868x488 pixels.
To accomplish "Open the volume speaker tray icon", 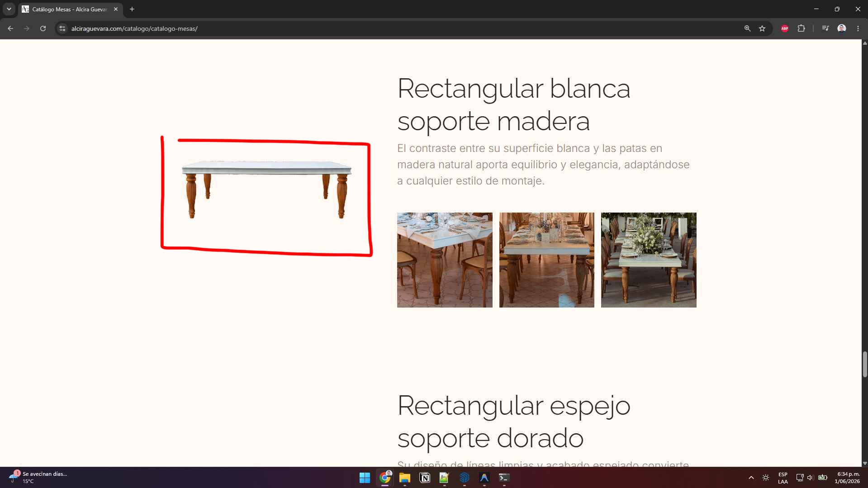I will (x=810, y=478).
